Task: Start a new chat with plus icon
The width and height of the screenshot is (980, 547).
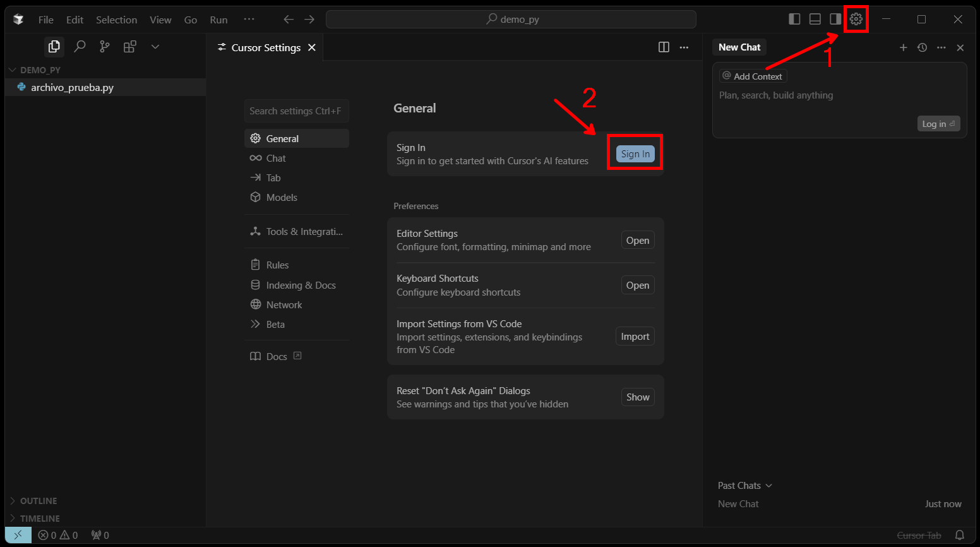Action: click(904, 47)
